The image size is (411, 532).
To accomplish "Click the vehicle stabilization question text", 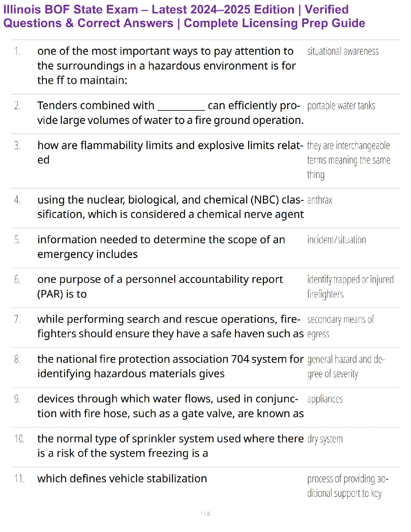I will coord(122,479).
